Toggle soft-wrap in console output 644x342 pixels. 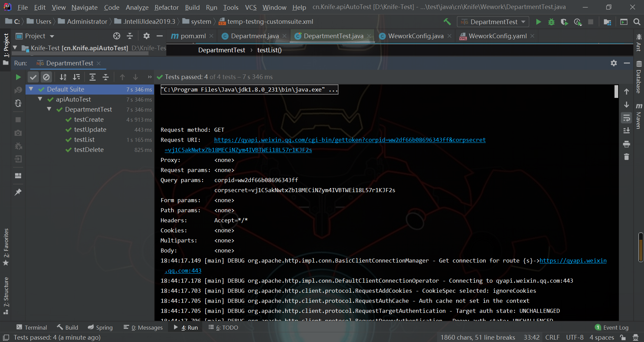pos(626,118)
